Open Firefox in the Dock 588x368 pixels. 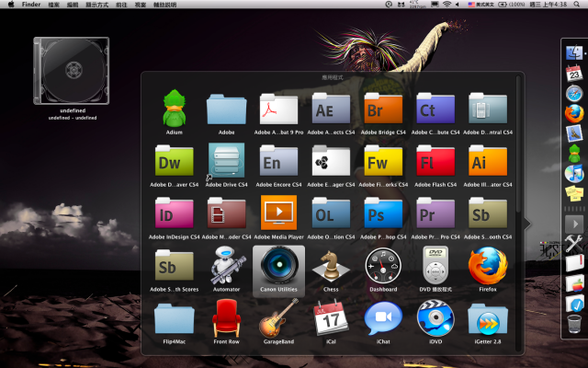point(574,113)
